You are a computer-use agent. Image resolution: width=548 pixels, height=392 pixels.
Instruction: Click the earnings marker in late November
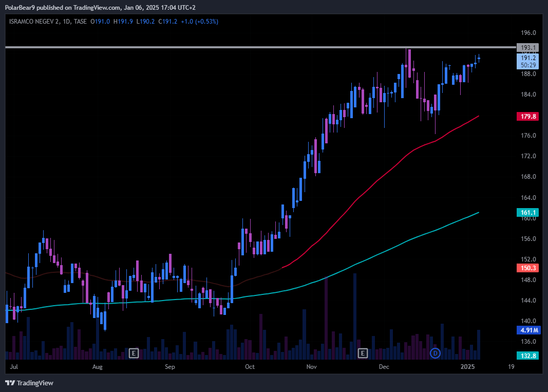point(363,353)
